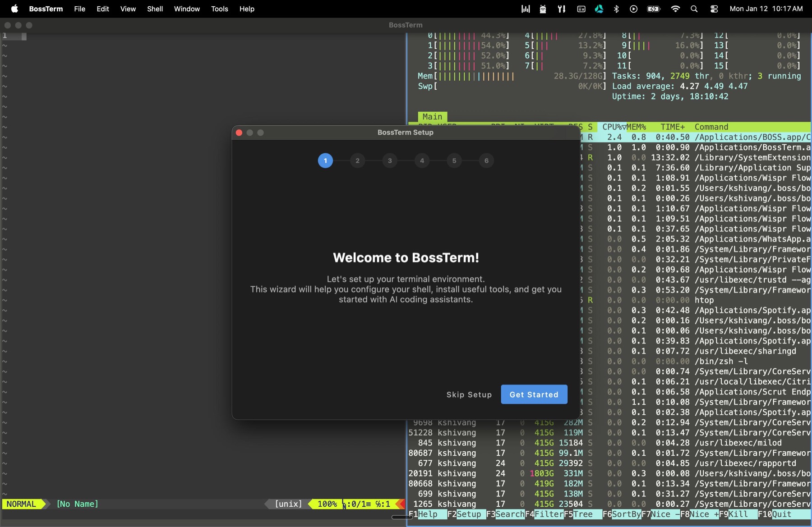Click the clipboard-face menu bar icon

tap(543, 9)
